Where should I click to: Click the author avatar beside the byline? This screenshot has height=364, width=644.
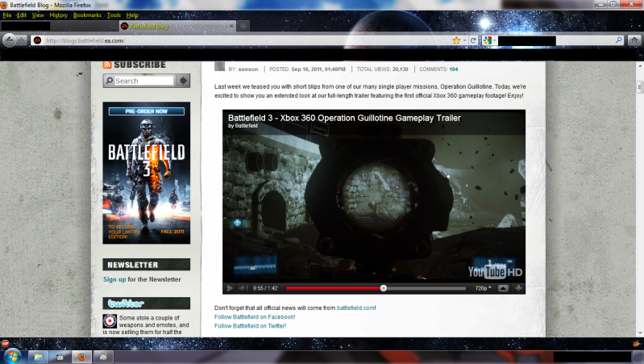[x=219, y=66]
